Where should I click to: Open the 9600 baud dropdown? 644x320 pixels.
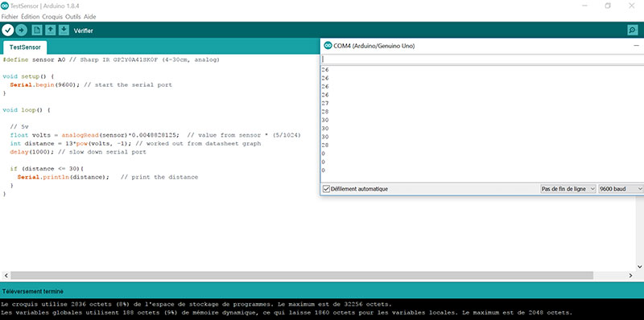(621, 189)
